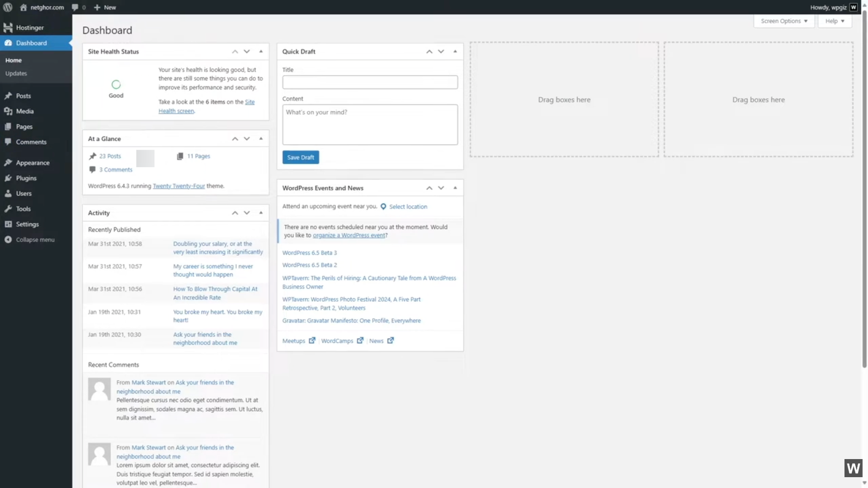
Task: Click the WordPress logo icon in admin bar
Action: [x=8, y=7]
